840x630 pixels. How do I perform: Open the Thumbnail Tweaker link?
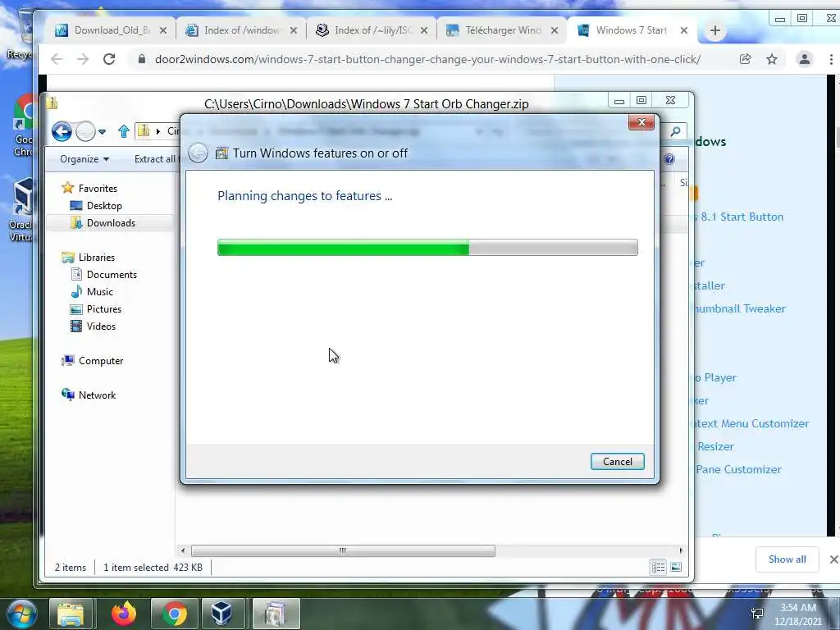click(x=741, y=308)
